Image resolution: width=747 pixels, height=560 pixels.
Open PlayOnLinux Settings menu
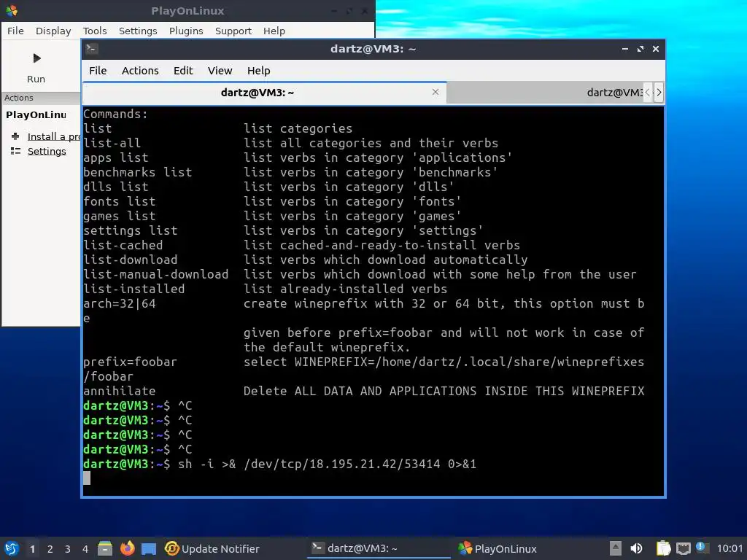tap(138, 31)
